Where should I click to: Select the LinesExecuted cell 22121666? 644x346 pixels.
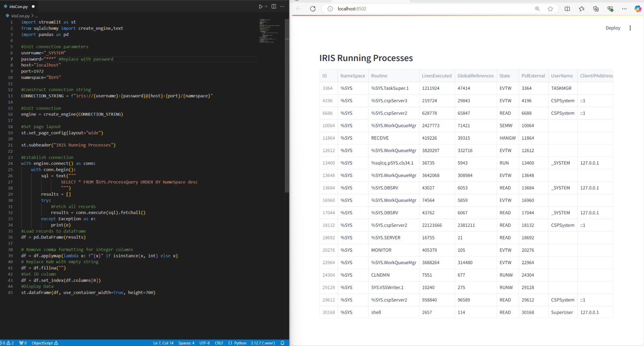point(437,226)
